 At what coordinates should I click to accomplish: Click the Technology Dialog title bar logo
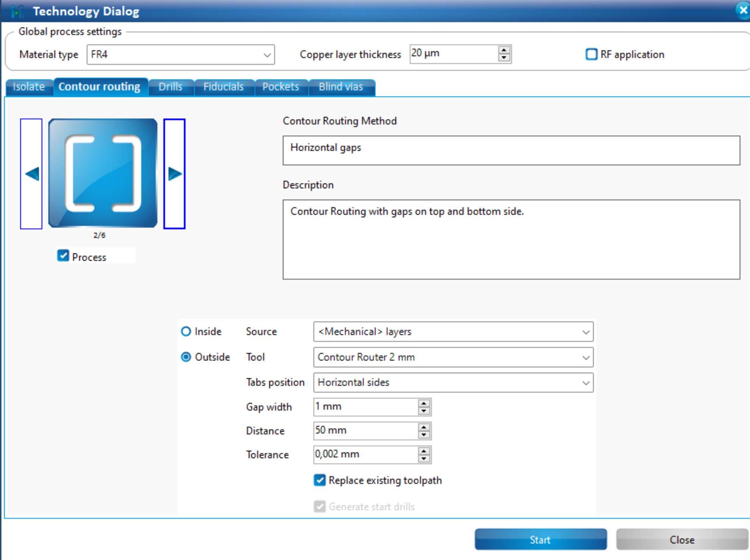17,11
